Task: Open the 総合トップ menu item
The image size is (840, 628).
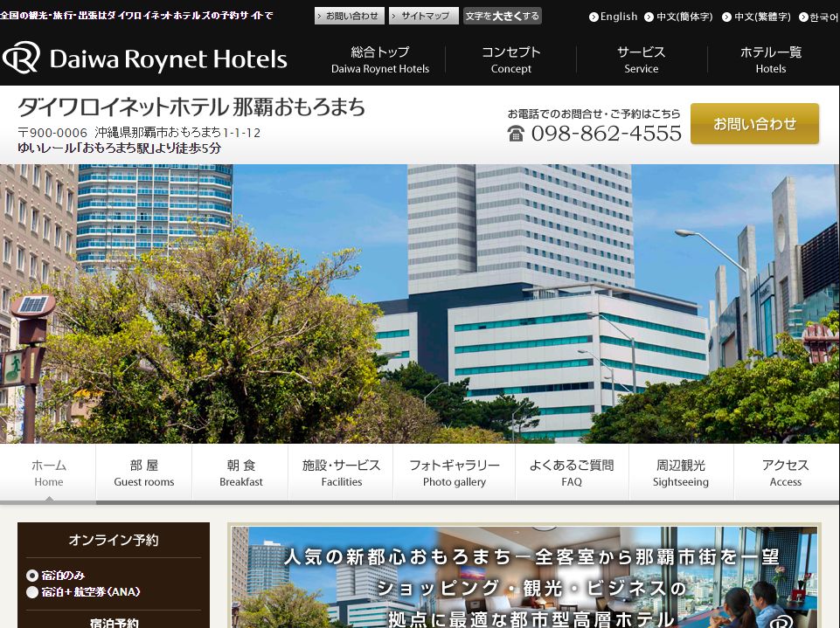Action: [x=380, y=59]
